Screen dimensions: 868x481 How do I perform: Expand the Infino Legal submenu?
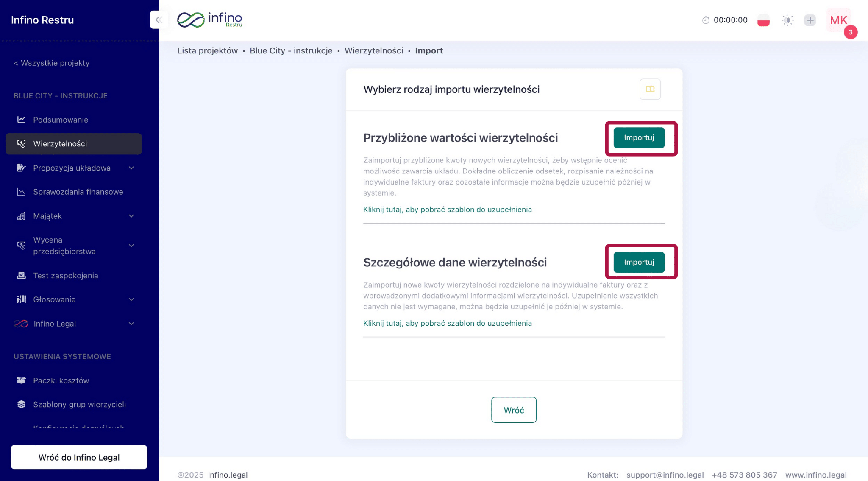[x=131, y=324]
